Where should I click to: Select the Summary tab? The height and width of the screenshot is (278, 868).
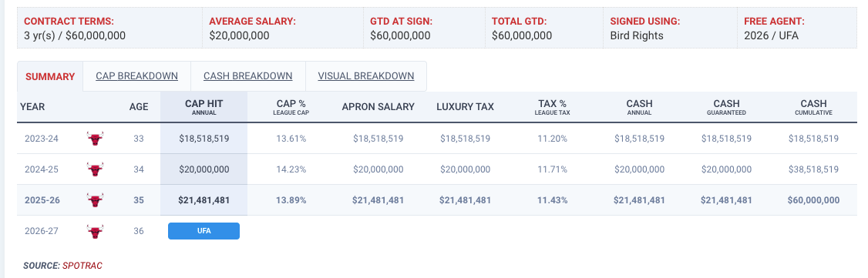point(50,77)
